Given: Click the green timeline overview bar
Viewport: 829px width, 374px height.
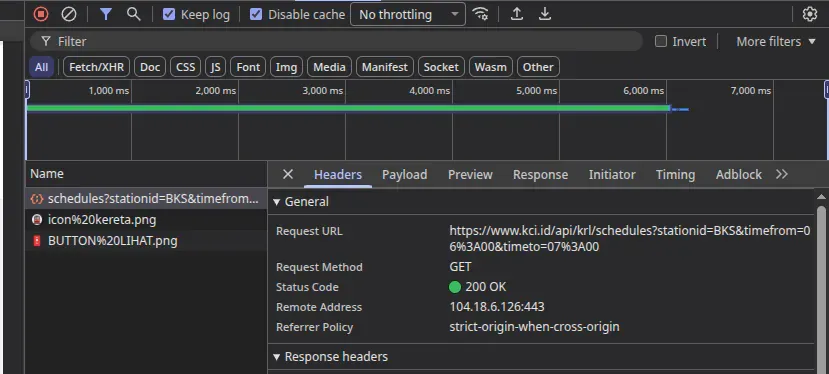Looking at the screenshot, I should [348, 108].
